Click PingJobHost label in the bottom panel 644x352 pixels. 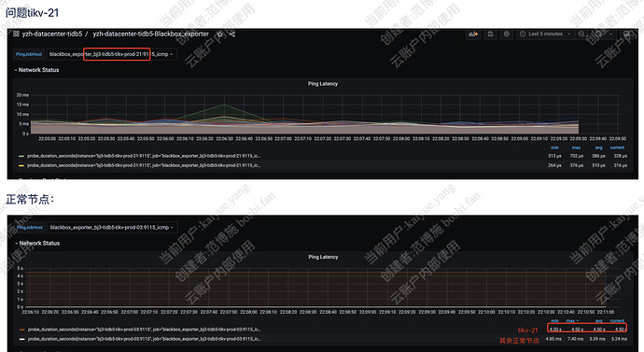pos(30,227)
